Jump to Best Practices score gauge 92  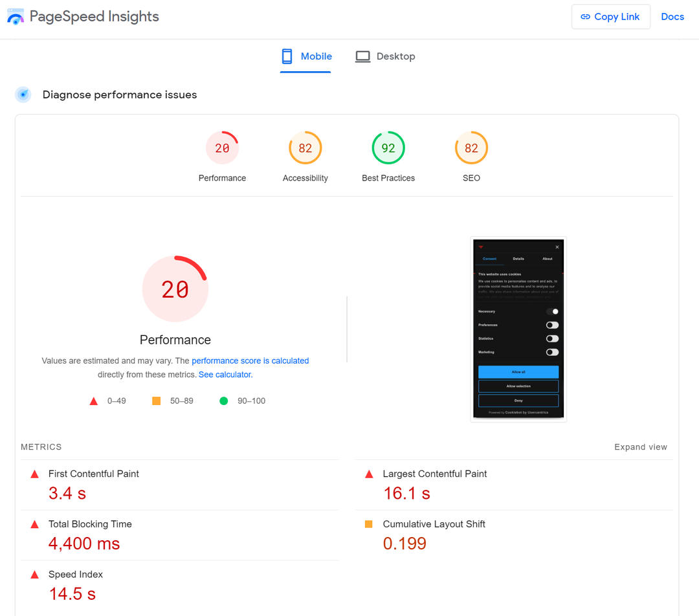pyautogui.click(x=388, y=148)
